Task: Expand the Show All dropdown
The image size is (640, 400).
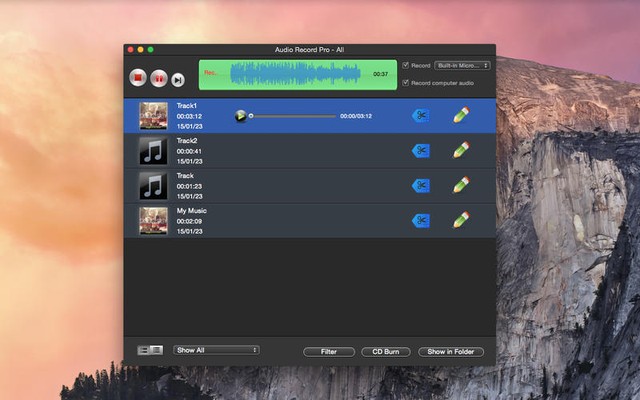Action: pyautogui.click(x=217, y=350)
